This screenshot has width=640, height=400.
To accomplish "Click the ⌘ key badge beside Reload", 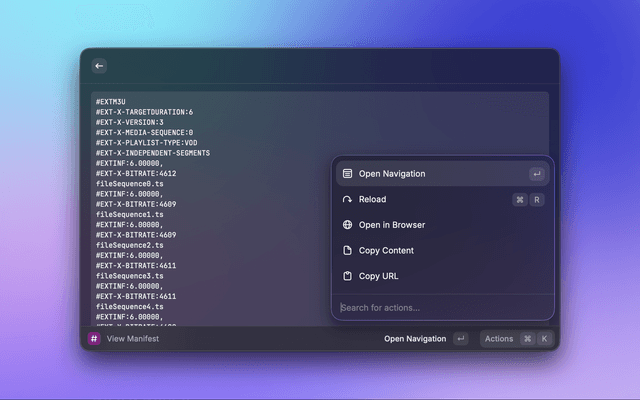I will [520, 200].
